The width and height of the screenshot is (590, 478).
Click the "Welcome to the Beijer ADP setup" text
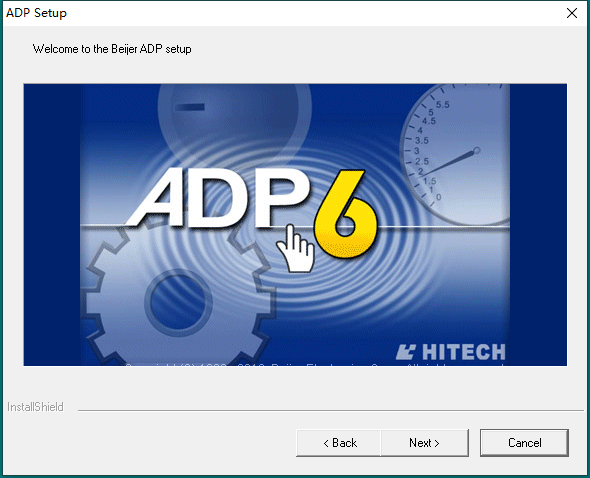(x=112, y=49)
